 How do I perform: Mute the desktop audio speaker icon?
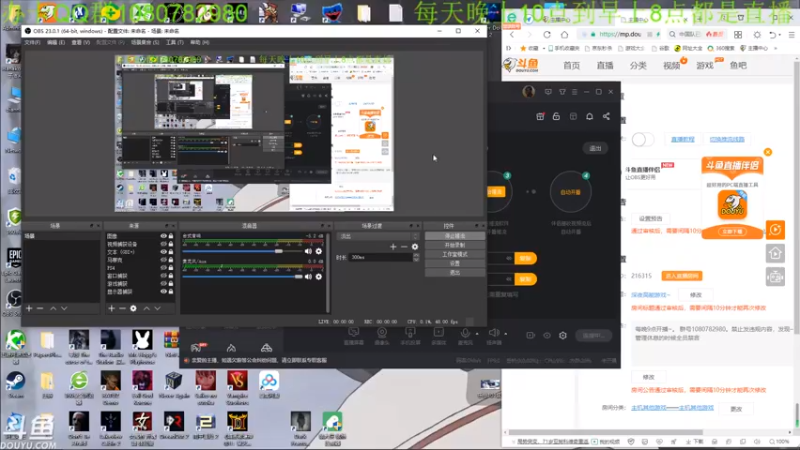point(308,251)
